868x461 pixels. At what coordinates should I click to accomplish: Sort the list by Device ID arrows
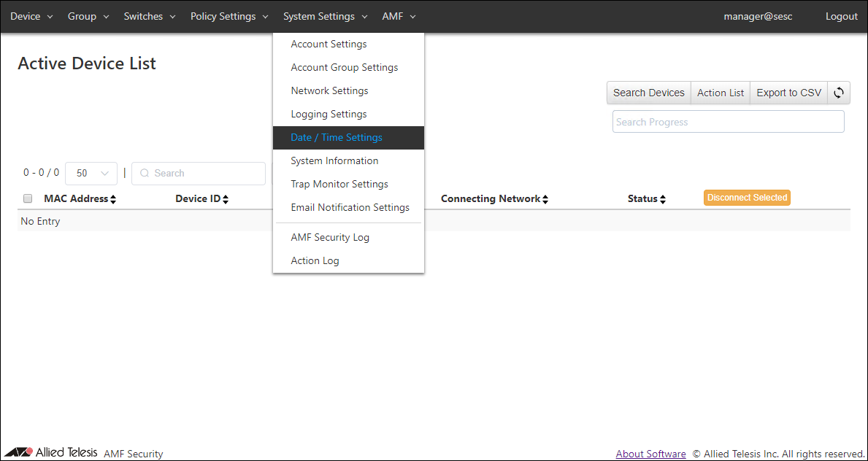(226, 199)
